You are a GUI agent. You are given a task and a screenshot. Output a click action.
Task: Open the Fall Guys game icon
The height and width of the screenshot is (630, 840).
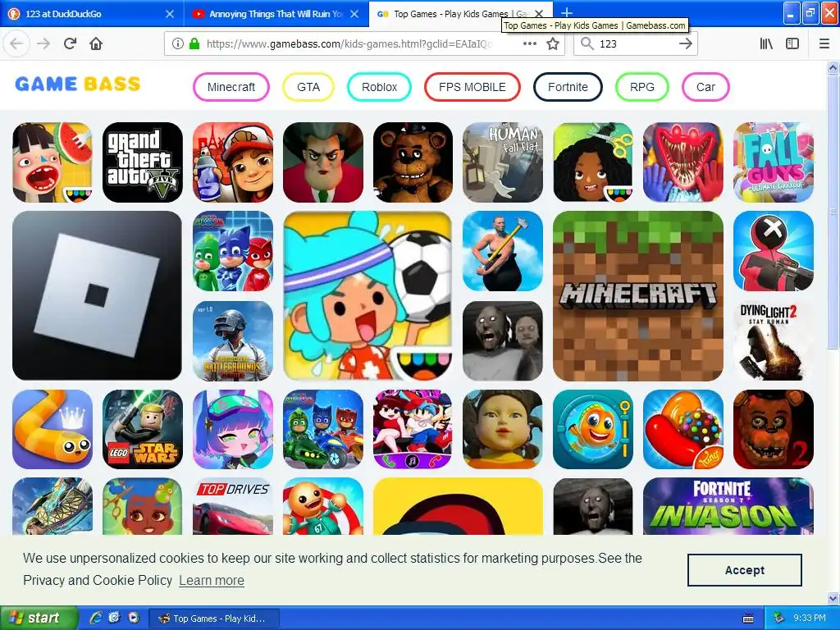(x=774, y=162)
